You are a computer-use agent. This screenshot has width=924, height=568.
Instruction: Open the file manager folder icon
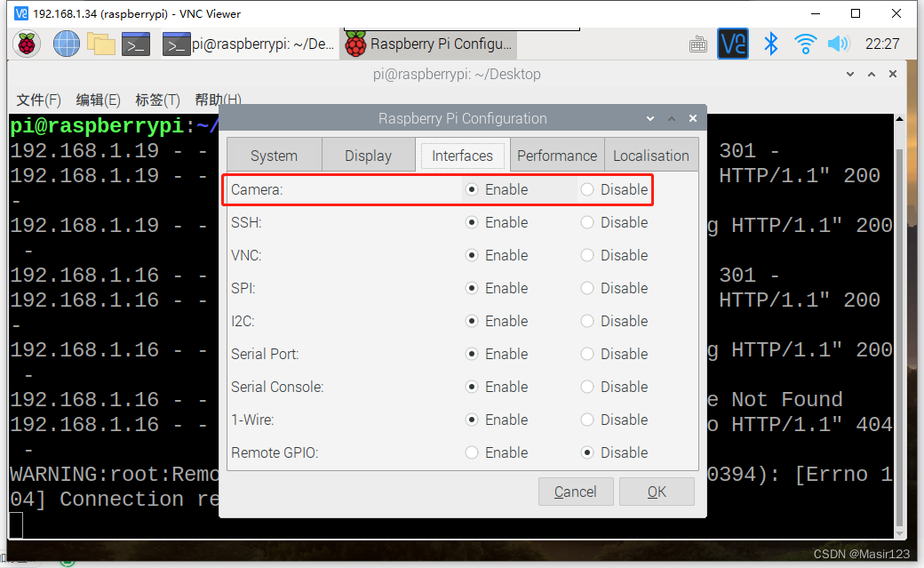pyautogui.click(x=101, y=44)
